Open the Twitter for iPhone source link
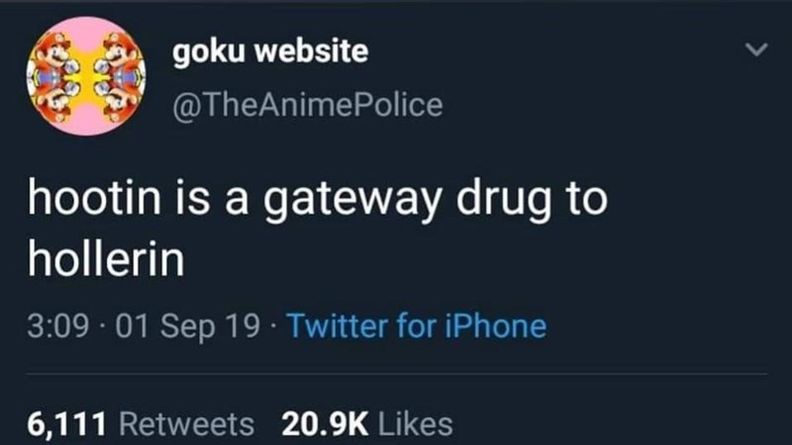Image resolution: width=792 pixels, height=445 pixels. click(x=417, y=326)
